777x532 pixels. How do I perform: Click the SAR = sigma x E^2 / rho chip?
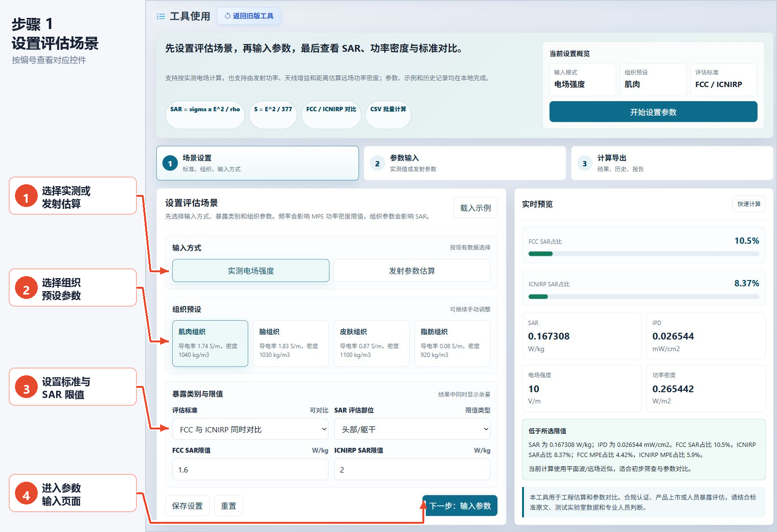coord(205,115)
